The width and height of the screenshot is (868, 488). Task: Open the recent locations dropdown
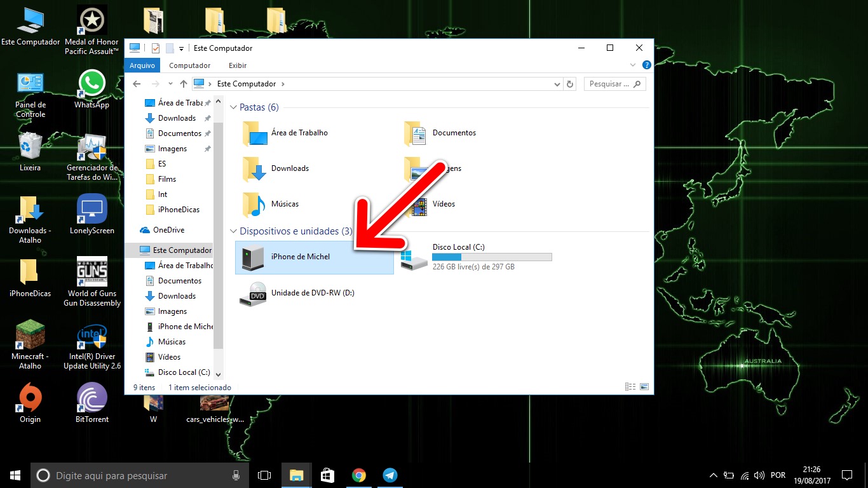click(x=170, y=84)
